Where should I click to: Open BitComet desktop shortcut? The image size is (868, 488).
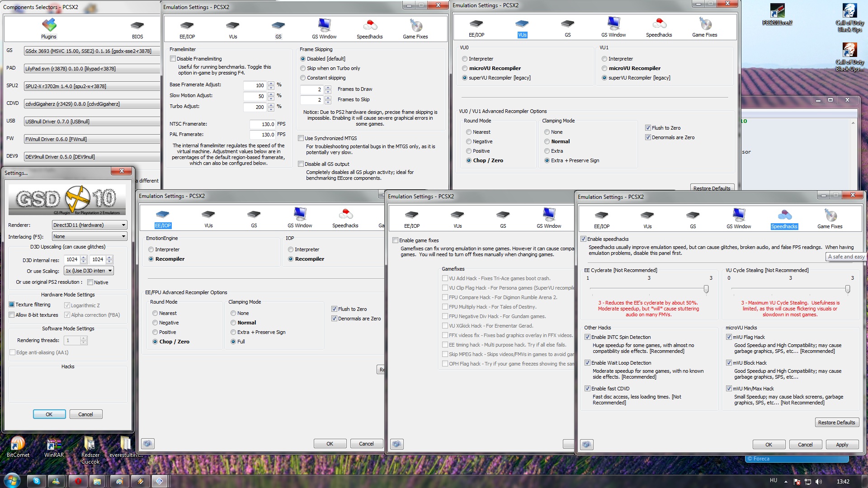pyautogui.click(x=18, y=447)
